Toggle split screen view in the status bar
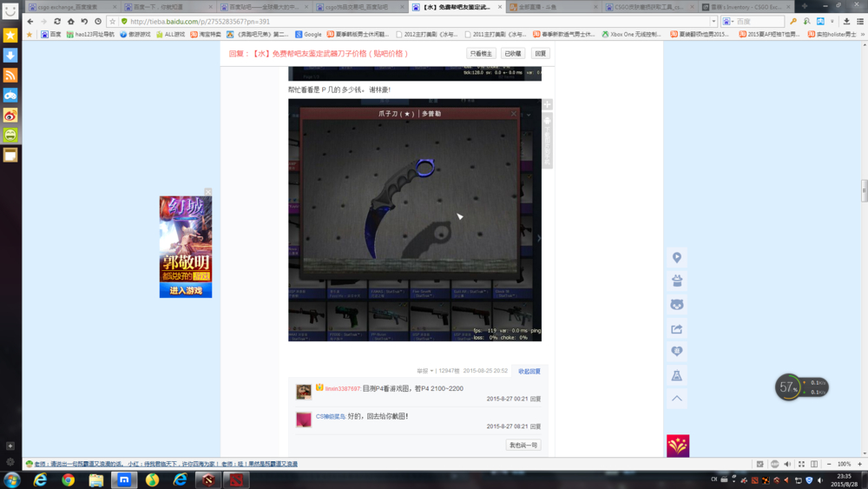The height and width of the screenshot is (489, 868). click(x=814, y=464)
